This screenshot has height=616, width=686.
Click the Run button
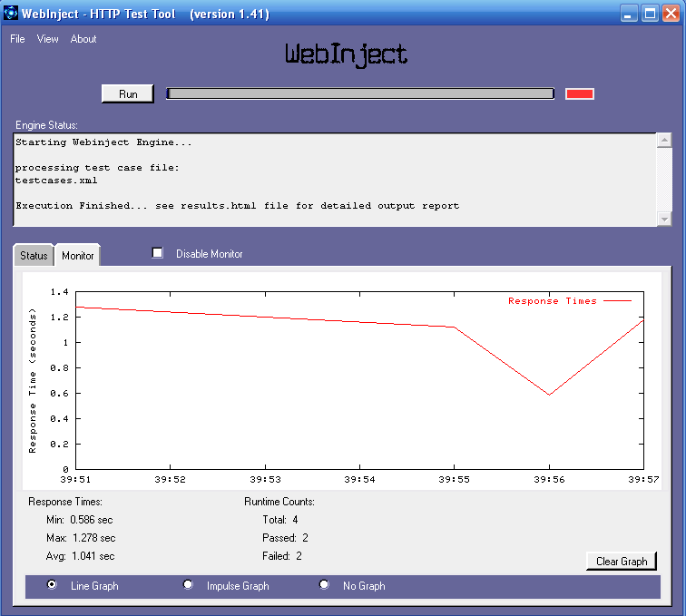[x=128, y=94]
